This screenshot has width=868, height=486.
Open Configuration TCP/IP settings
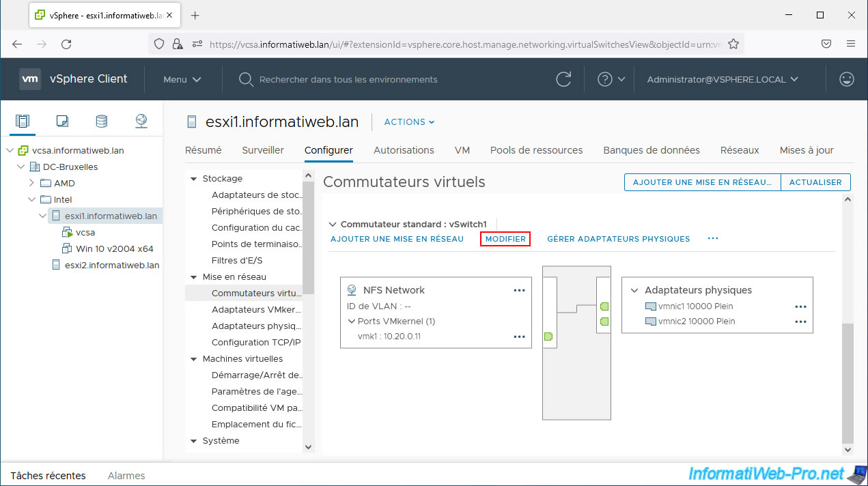point(256,343)
